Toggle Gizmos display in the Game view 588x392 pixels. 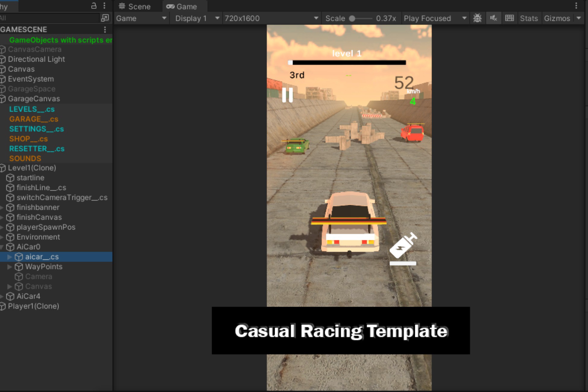point(557,18)
